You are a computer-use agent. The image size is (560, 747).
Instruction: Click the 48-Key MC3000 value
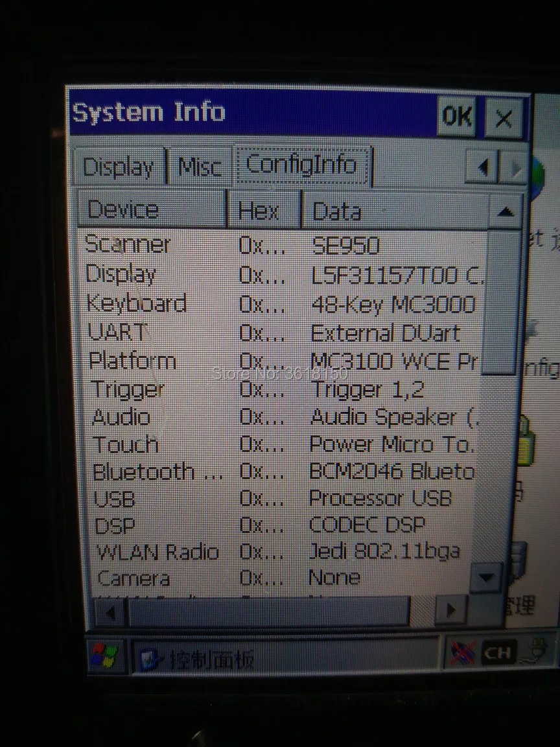click(393, 304)
